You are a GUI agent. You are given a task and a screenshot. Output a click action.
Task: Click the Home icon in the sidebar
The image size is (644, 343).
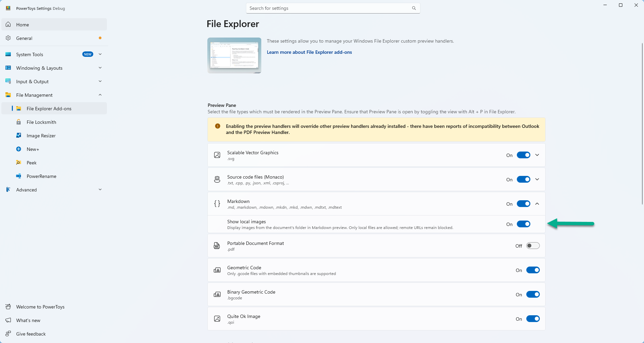coord(8,25)
